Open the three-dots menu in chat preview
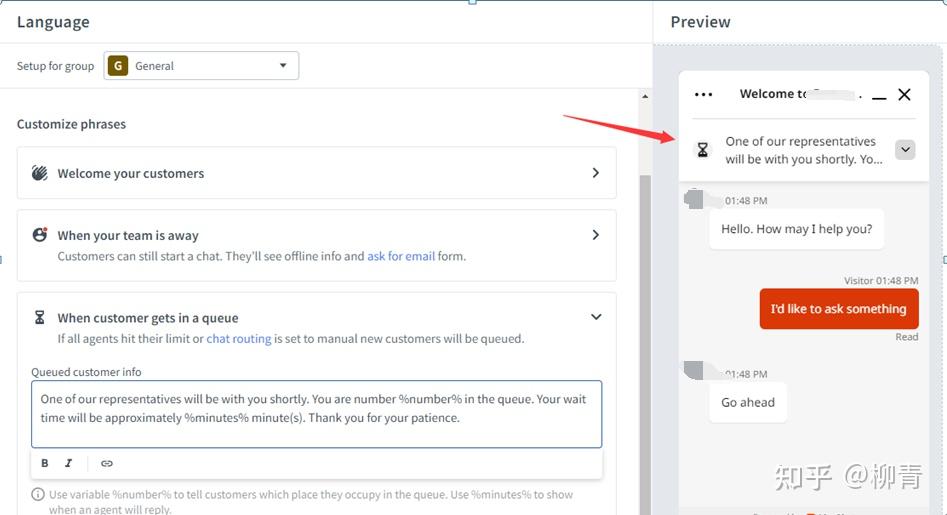The width and height of the screenshot is (947, 515). click(703, 94)
